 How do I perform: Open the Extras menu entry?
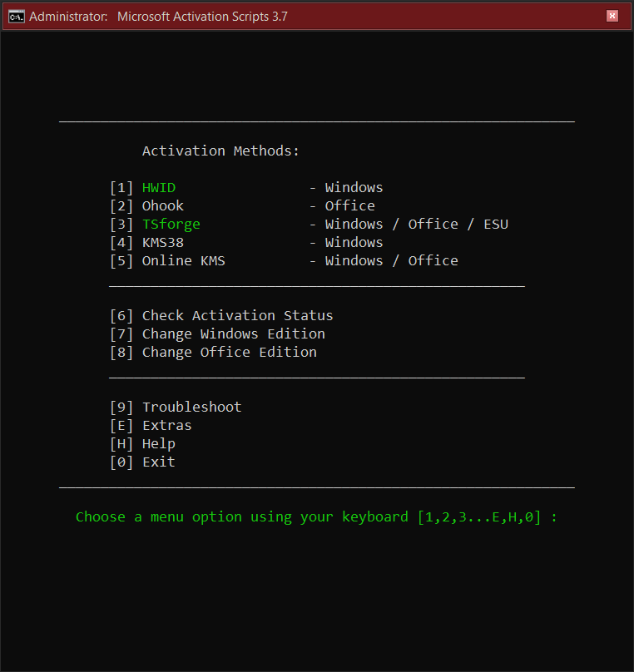[166, 425]
